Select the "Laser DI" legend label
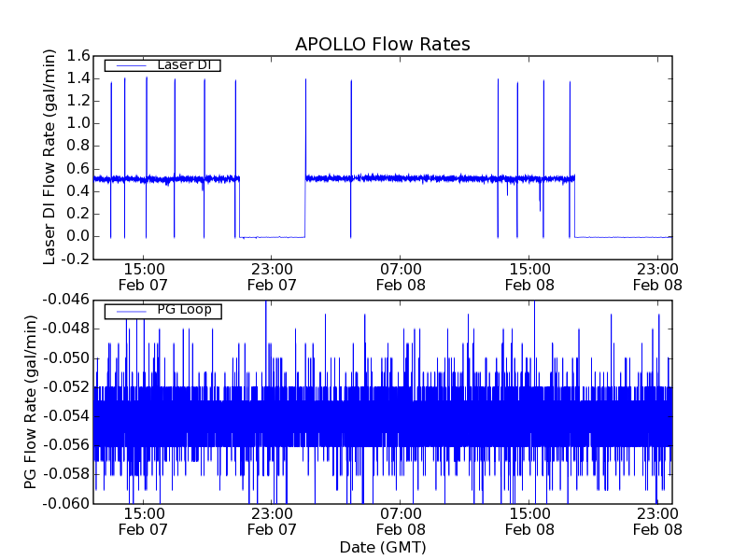 (184, 64)
